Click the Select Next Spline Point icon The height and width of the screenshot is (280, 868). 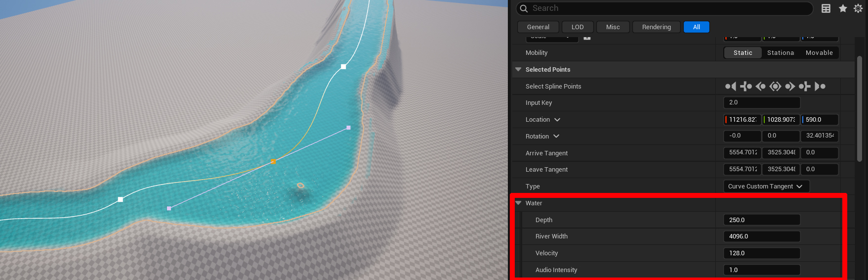coord(790,87)
